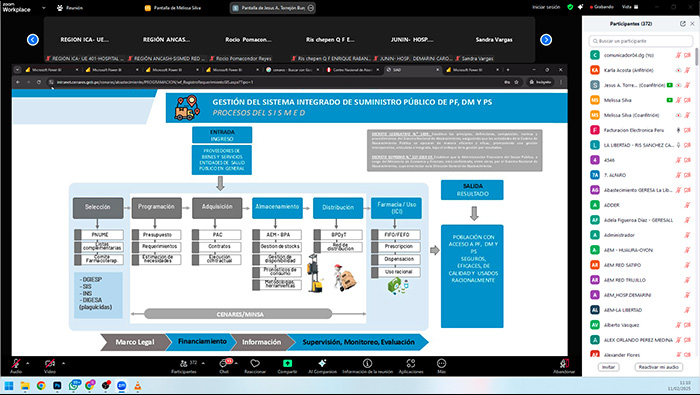
Task: Turn on camera with Video button
Action: [x=50, y=364]
